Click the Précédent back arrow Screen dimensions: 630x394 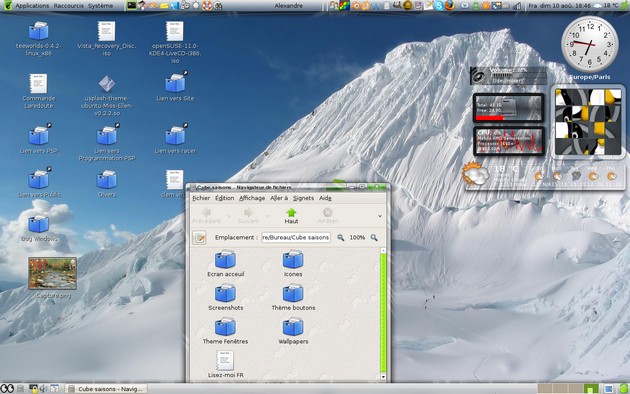pos(207,216)
